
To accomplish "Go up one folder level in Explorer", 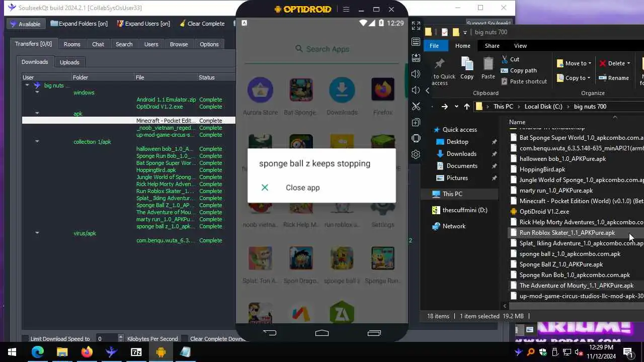I will point(467,107).
